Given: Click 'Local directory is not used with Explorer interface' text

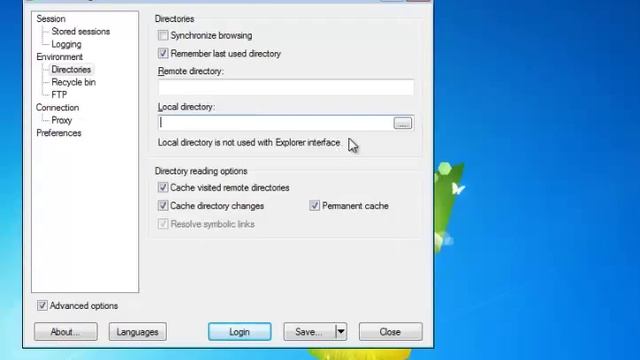Looking at the screenshot, I should (x=249, y=142).
